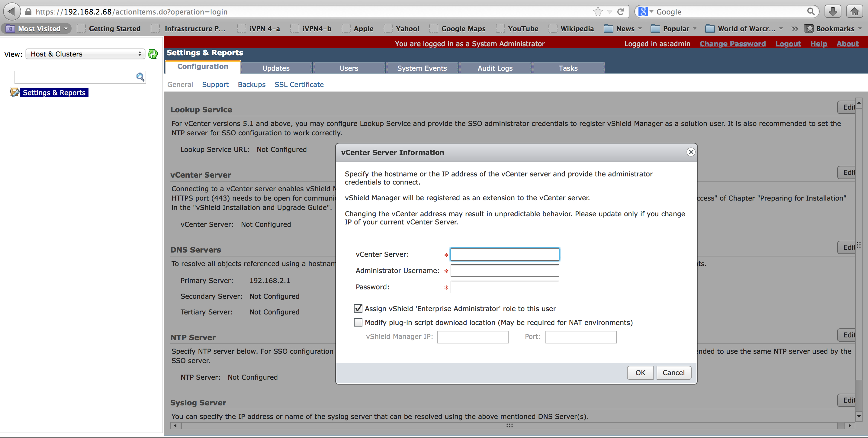Open the Host & Clusters view dropdown
Screen dimensions: 868x438
[x=85, y=54]
